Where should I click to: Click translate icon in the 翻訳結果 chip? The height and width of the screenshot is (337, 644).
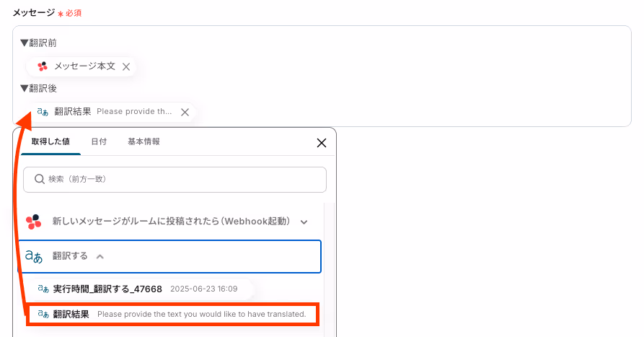(x=43, y=112)
